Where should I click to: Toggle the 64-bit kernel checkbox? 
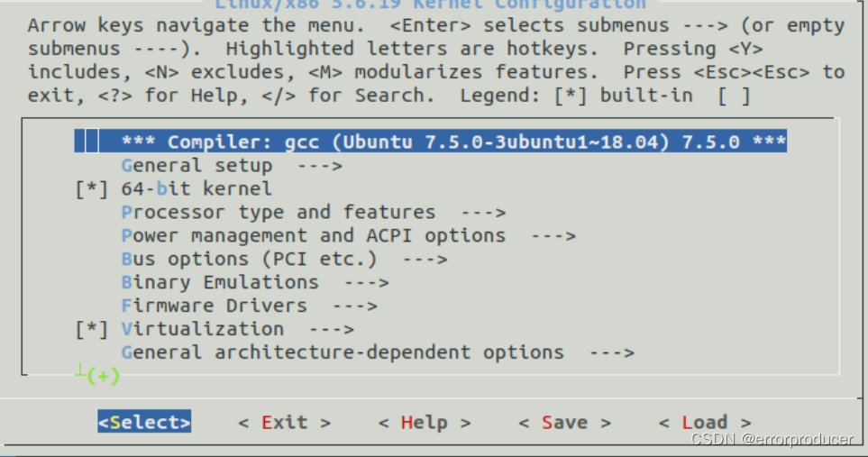coord(91,189)
